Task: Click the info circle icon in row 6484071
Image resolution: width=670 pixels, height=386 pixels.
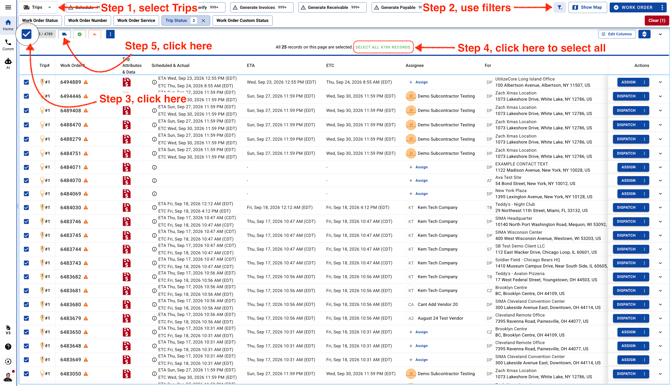Action: [x=154, y=168]
